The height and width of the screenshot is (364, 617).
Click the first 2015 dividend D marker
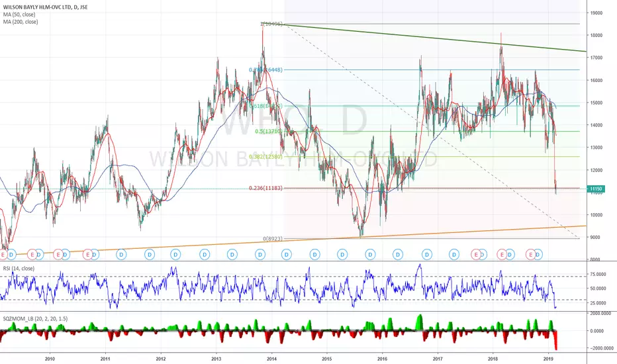click(x=342, y=255)
